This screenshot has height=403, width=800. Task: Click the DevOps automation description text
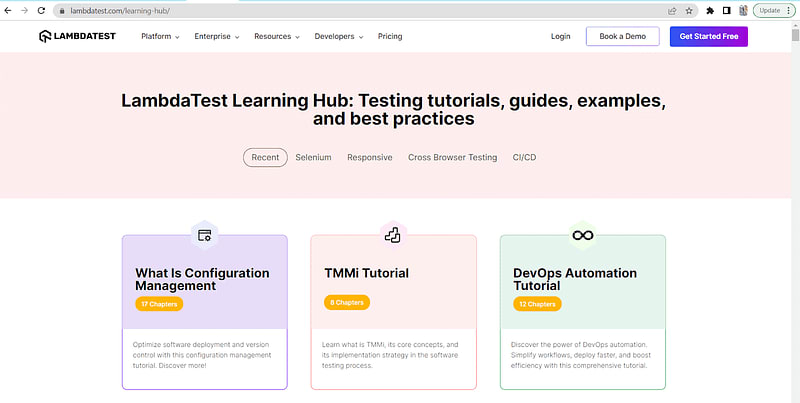581,355
